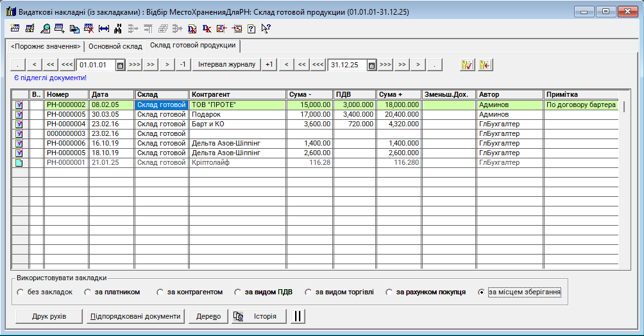Screen dimensions: 644x336
Task: Click the wrench with red checkmark icon
Action: (x=467, y=65)
